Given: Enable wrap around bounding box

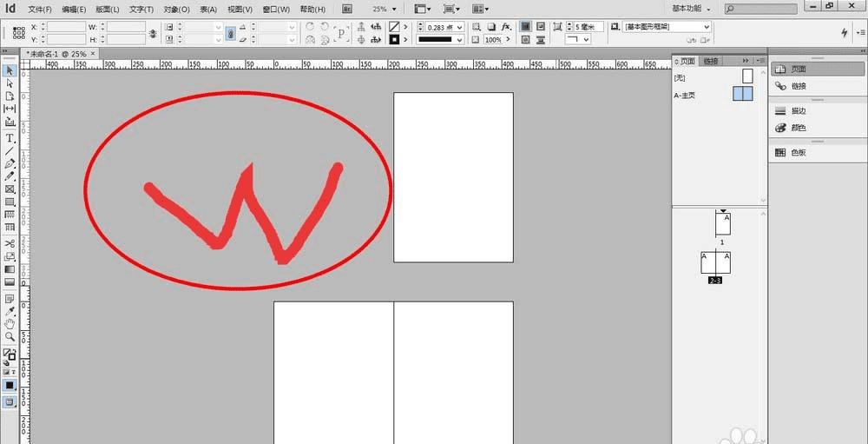Looking at the screenshot, I should [540, 27].
